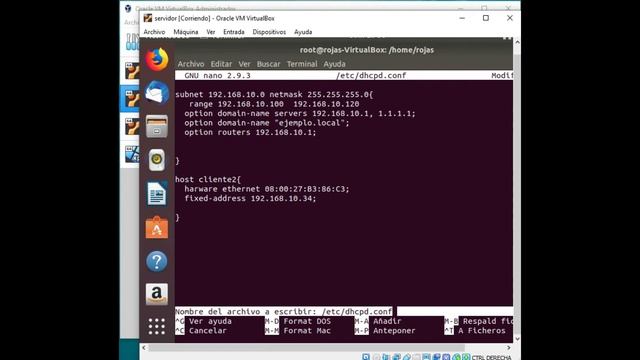This screenshot has width=640, height=360.
Task: Click the 'subnet 192.168.10.0 netmask' line
Action: [274, 94]
